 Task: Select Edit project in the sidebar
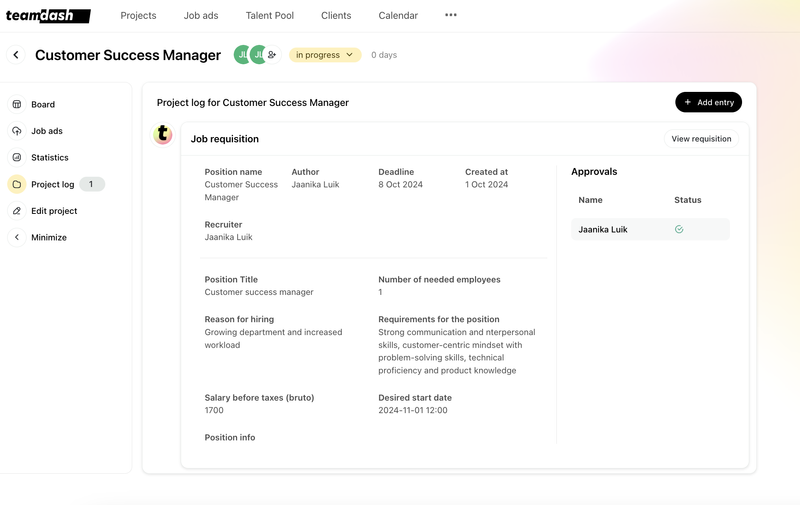pyautogui.click(x=54, y=211)
